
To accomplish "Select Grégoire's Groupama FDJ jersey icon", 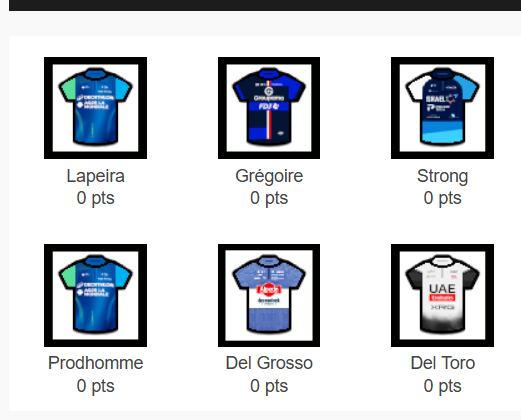I will 269,108.
